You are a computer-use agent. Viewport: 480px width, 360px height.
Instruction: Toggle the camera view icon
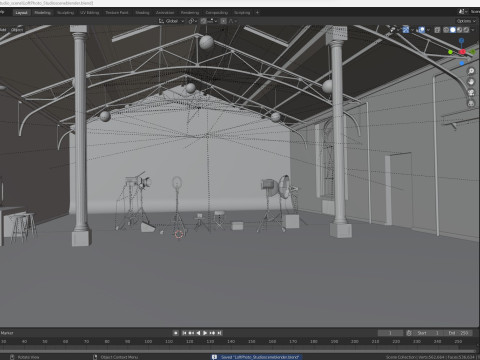(x=471, y=93)
